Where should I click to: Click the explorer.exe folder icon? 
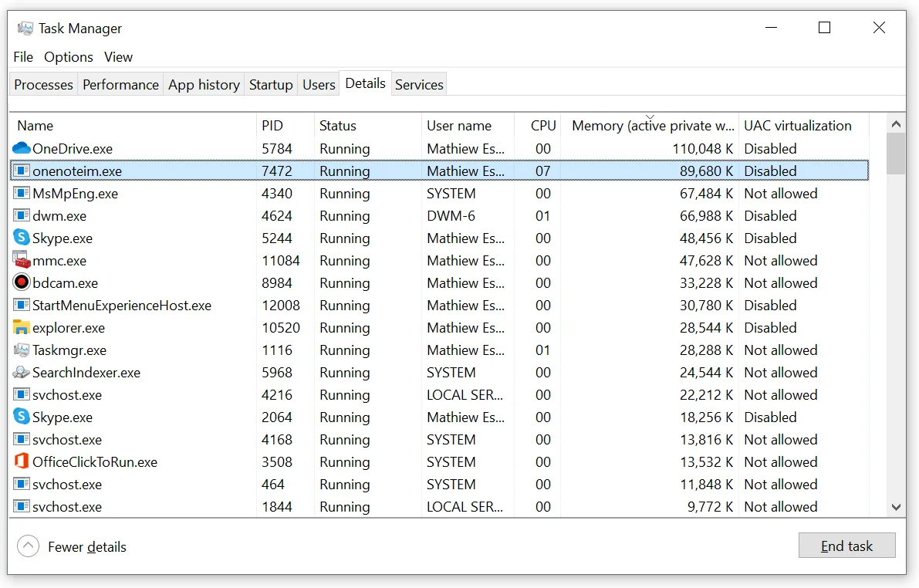click(22, 327)
